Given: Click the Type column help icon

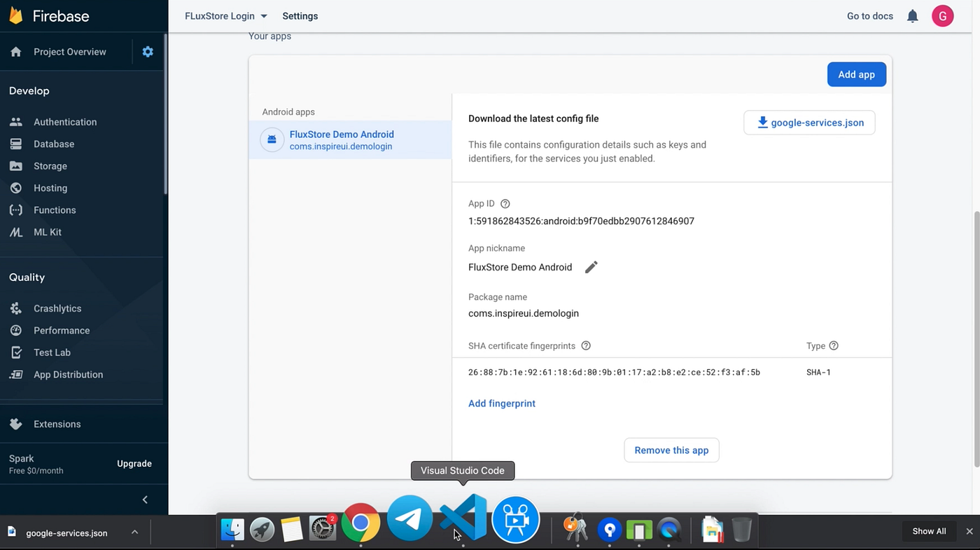Looking at the screenshot, I should pyautogui.click(x=834, y=346).
